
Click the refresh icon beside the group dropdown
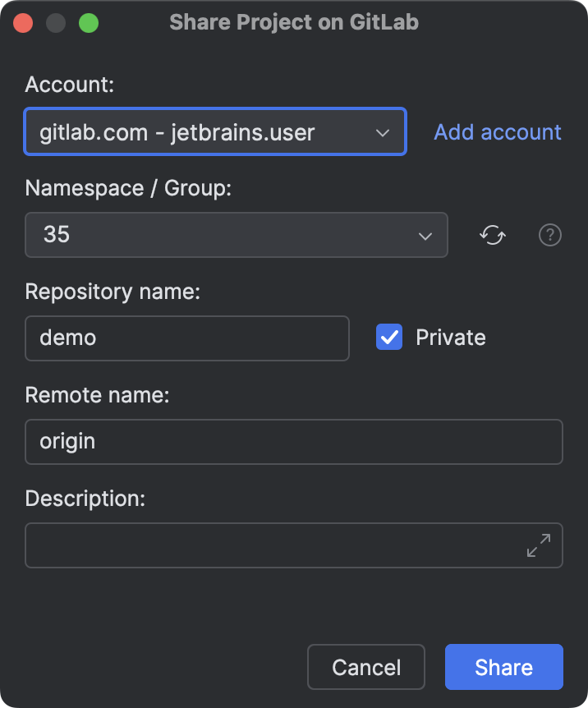(492, 235)
